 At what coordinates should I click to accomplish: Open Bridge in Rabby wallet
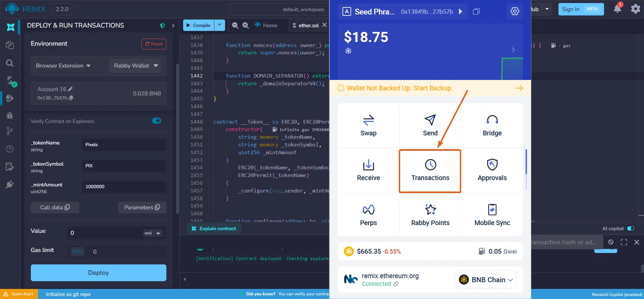[492, 125]
